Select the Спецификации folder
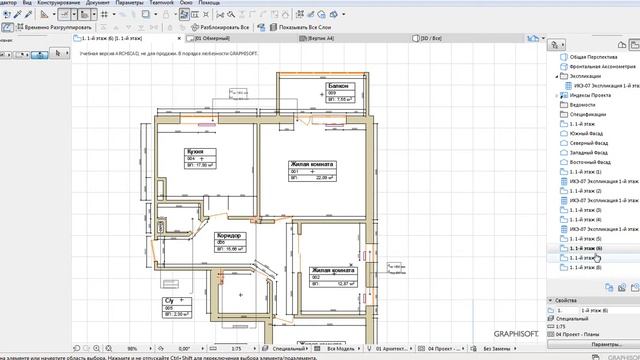Screen dimensions: 640x360 (588, 115)
